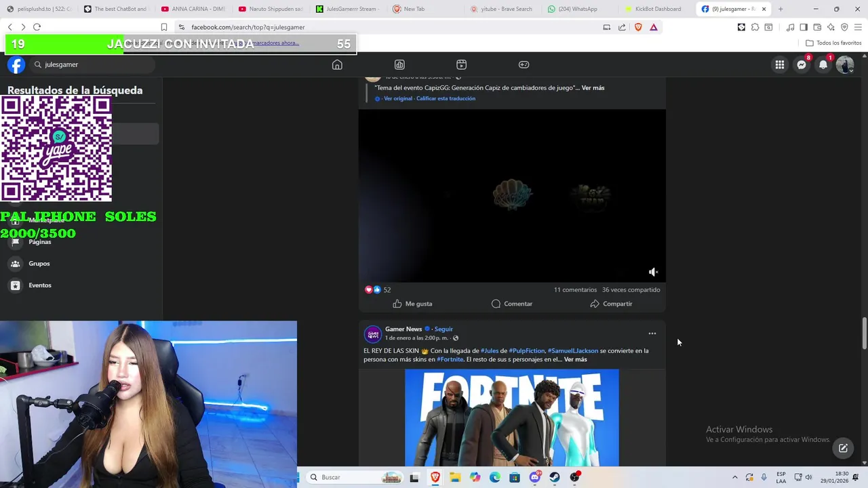The width and height of the screenshot is (868, 488).
Task: Open browser extensions puzzle icon
Action: 755,27
